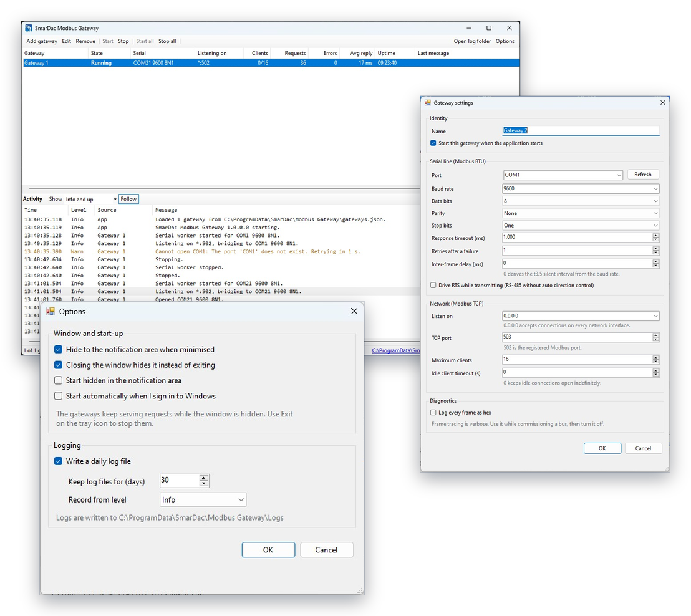Click Remove in the main toolbar
This screenshot has height=616, width=691.
(85, 41)
